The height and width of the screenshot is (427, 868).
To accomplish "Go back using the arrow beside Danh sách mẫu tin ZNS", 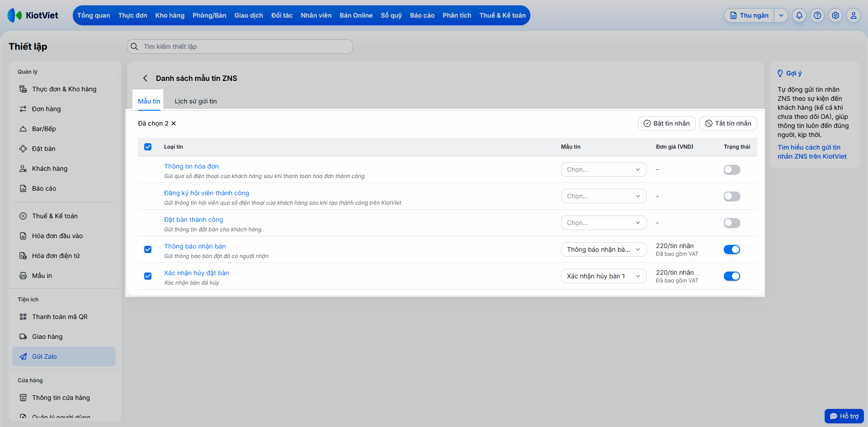I will pyautogui.click(x=145, y=78).
